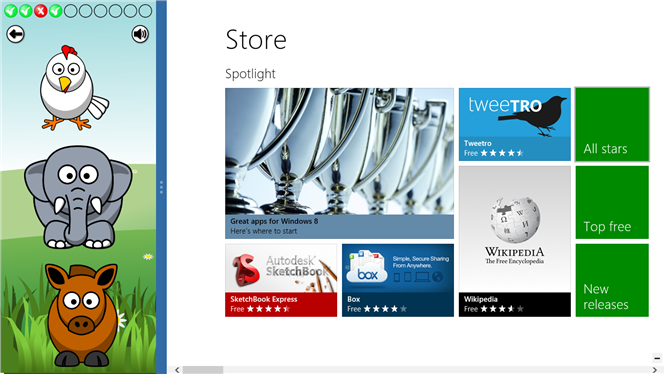Open Great apps for Windows 8 tile

coord(339,163)
